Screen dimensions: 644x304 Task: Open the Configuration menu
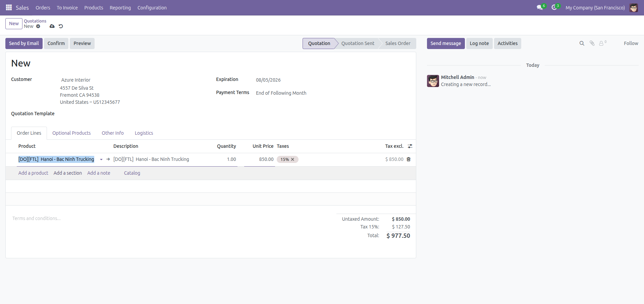click(x=152, y=7)
